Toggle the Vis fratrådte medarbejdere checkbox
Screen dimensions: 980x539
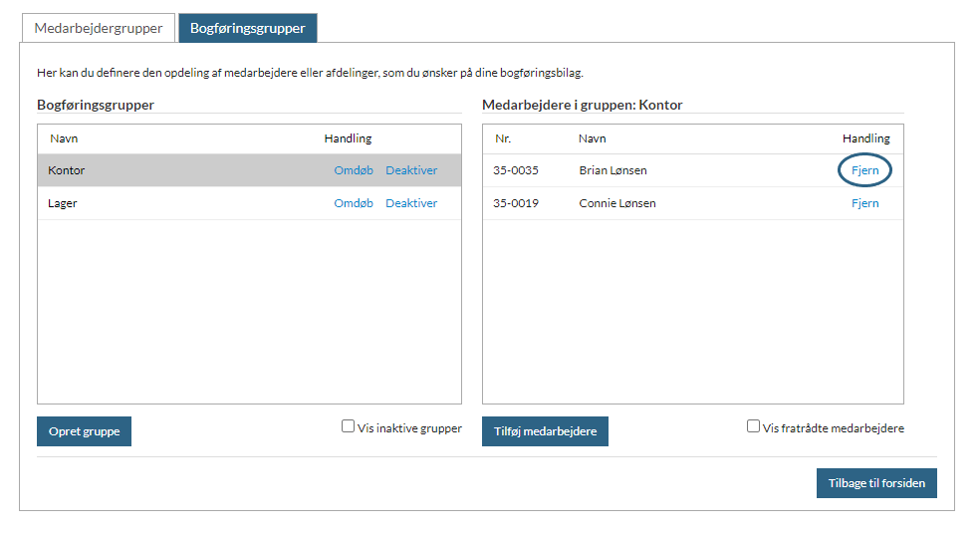(x=753, y=426)
